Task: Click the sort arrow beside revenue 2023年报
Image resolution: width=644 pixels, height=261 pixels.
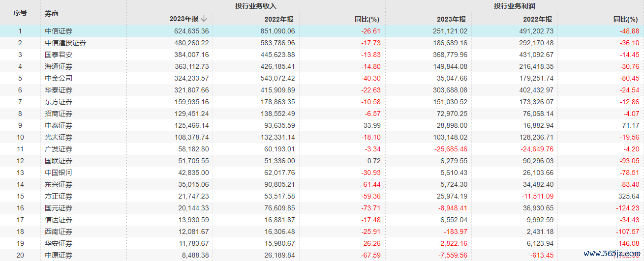Action: point(204,19)
